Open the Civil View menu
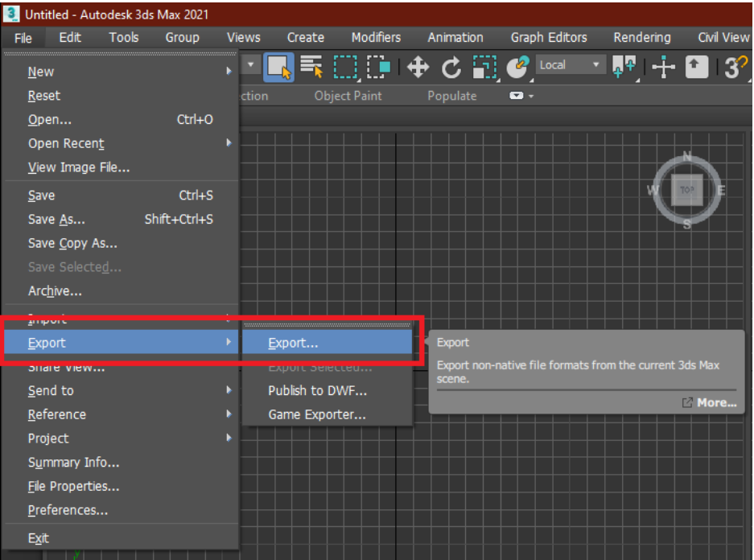This screenshot has width=754, height=560. click(723, 38)
